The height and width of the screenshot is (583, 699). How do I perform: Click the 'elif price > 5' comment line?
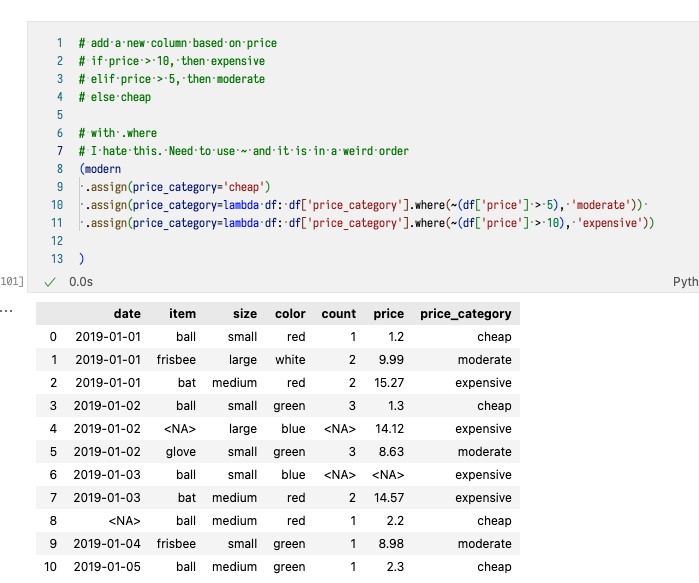click(172, 79)
